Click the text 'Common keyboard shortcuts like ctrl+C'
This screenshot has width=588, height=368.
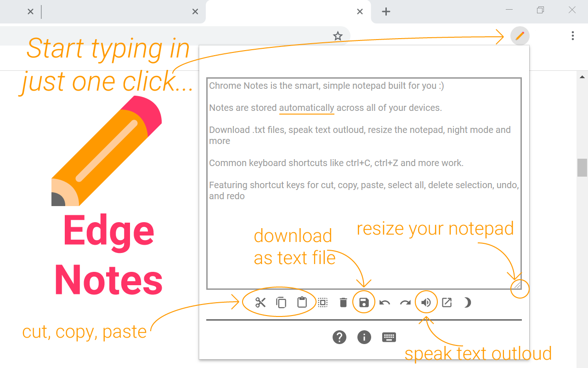point(290,163)
